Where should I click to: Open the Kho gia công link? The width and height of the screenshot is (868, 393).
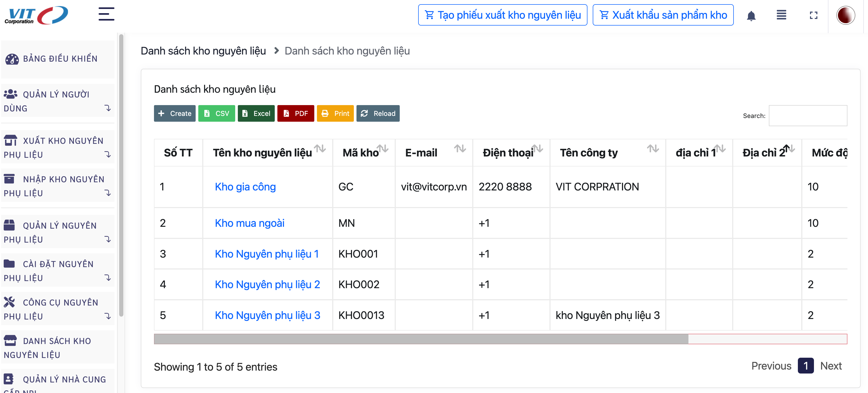[x=245, y=187]
